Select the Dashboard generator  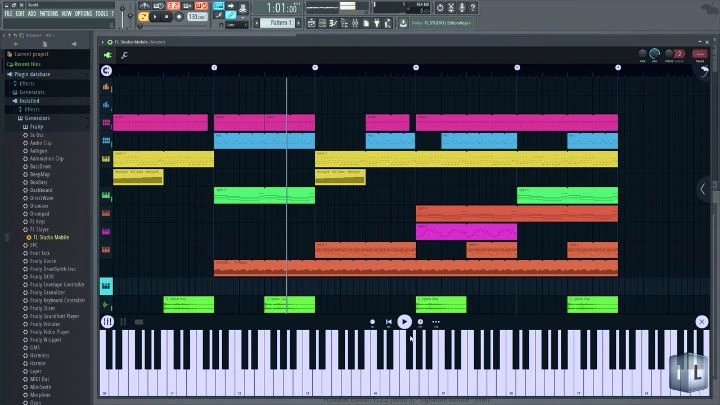[41, 190]
